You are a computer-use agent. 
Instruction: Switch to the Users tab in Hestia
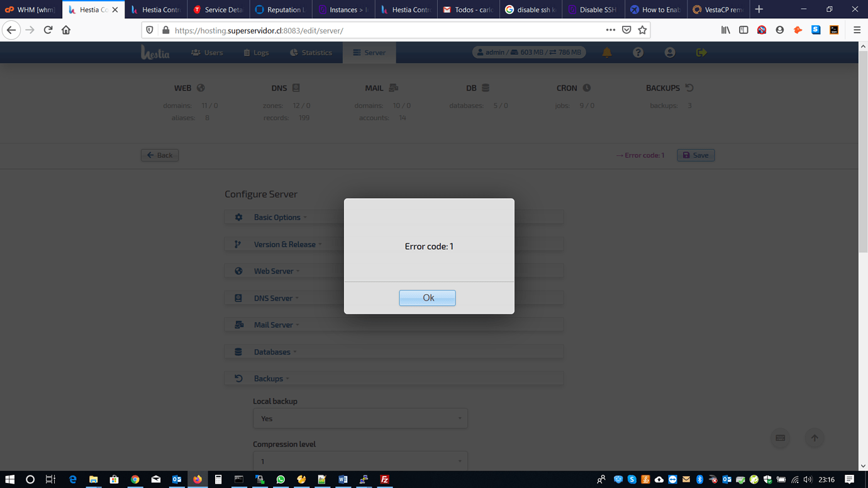click(207, 52)
